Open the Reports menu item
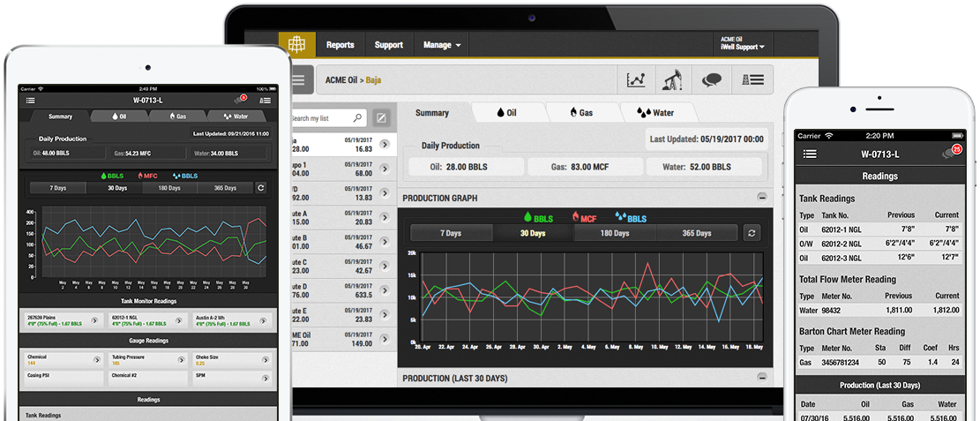The image size is (980, 421). (340, 45)
